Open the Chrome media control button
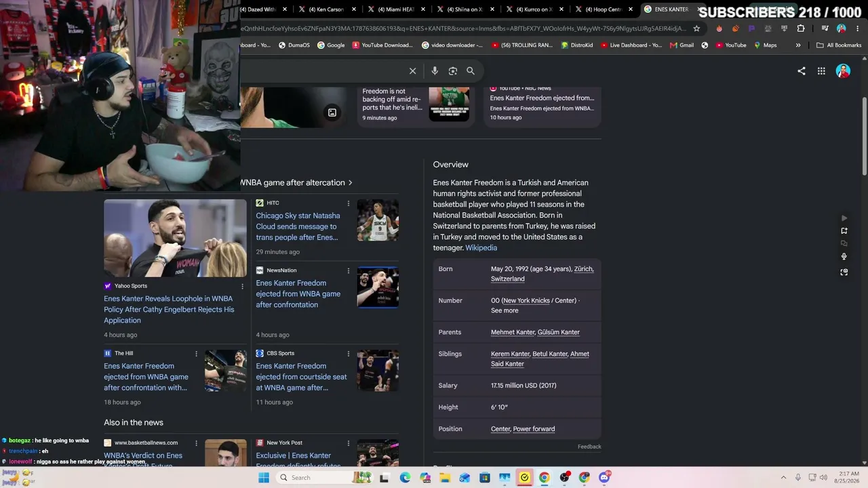The width and height of the screenshot is (868, 488). (825, 28)
